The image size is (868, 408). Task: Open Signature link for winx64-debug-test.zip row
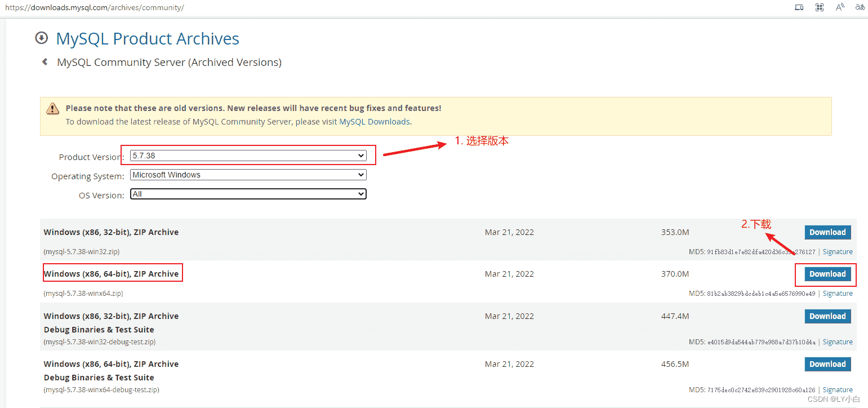tap(838, 390)
